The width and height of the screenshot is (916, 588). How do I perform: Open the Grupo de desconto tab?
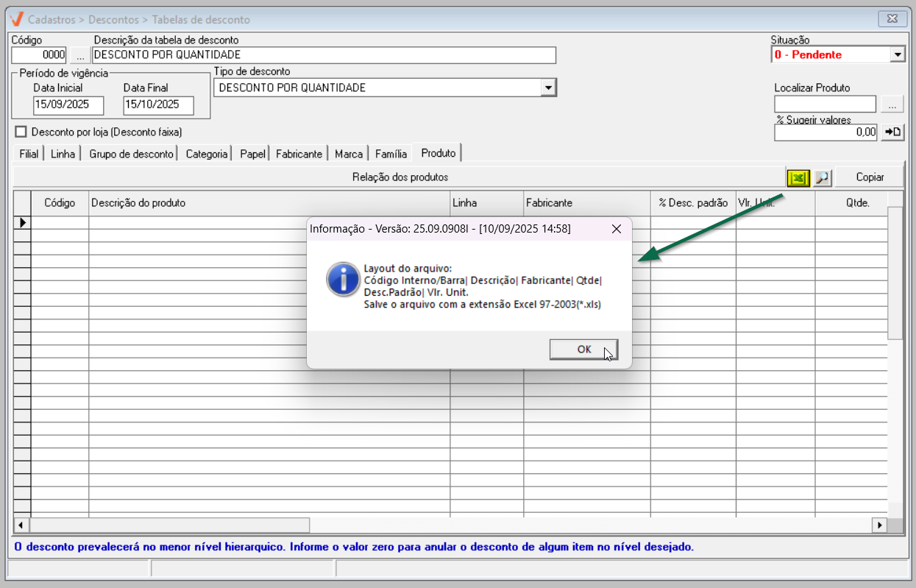tap(131, 154)
